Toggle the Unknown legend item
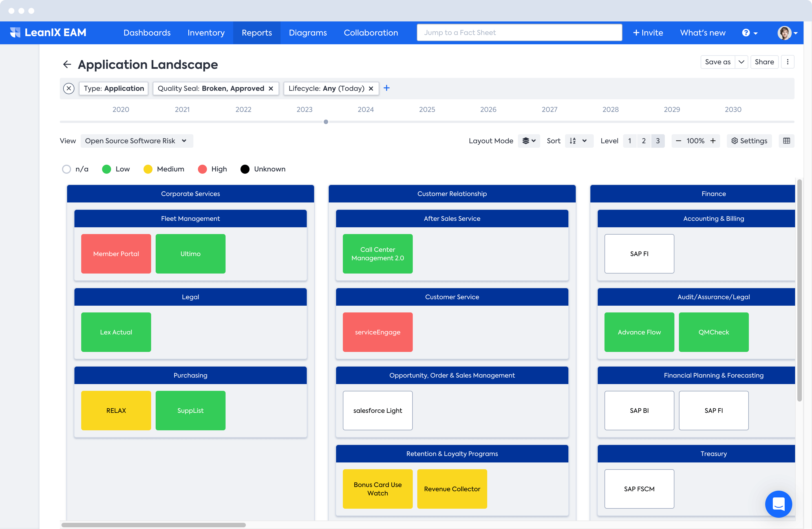 coord(263,169)
